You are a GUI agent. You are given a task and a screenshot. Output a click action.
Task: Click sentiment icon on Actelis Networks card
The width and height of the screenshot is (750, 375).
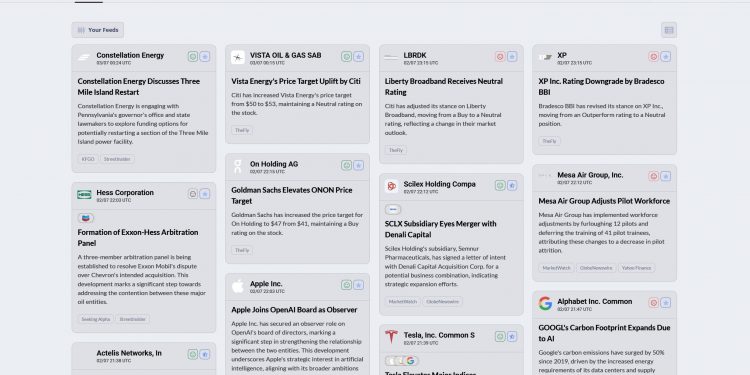tap(193, 354)
